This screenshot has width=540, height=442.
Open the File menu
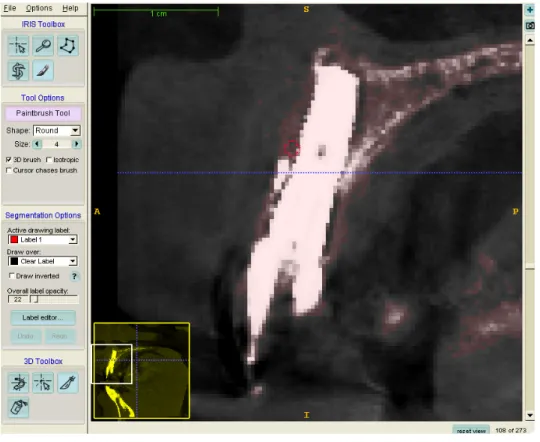10,8
